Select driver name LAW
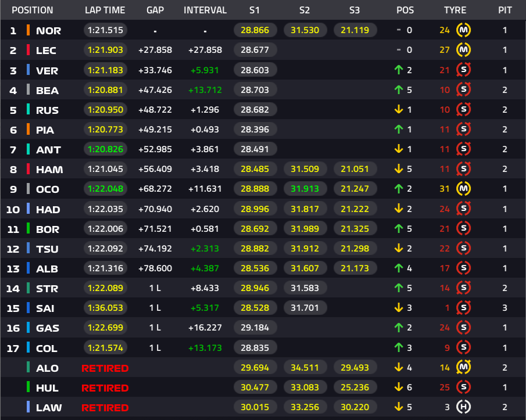The height and width of the screenshot is (420, 526). point(49,408)
